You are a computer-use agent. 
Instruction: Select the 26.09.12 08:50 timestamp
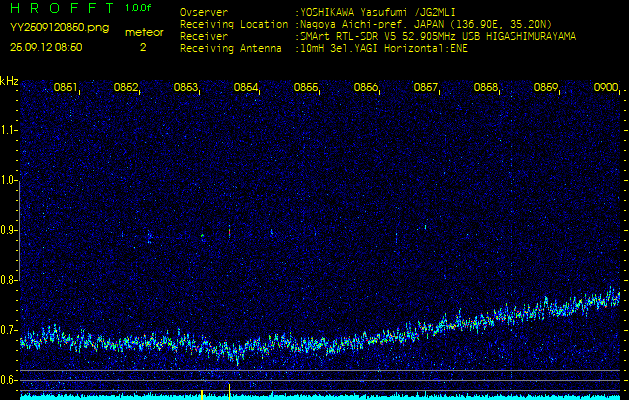46,46
